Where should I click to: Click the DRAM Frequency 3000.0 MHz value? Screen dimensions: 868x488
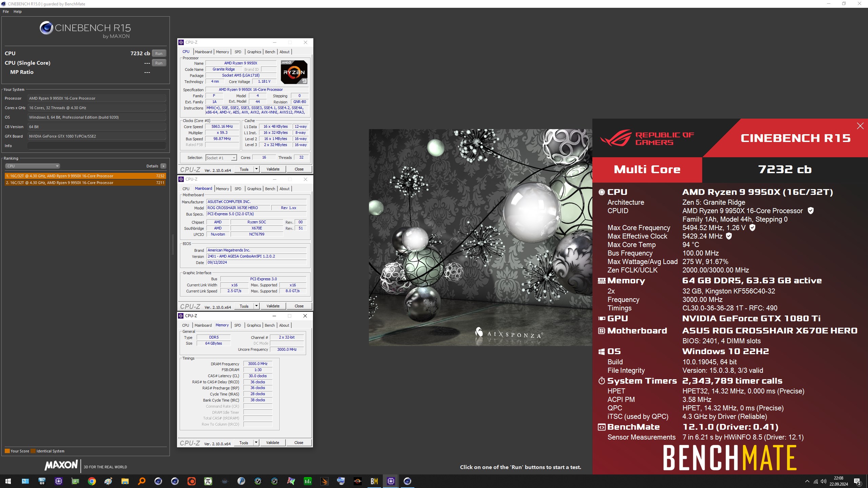[258, 364]
